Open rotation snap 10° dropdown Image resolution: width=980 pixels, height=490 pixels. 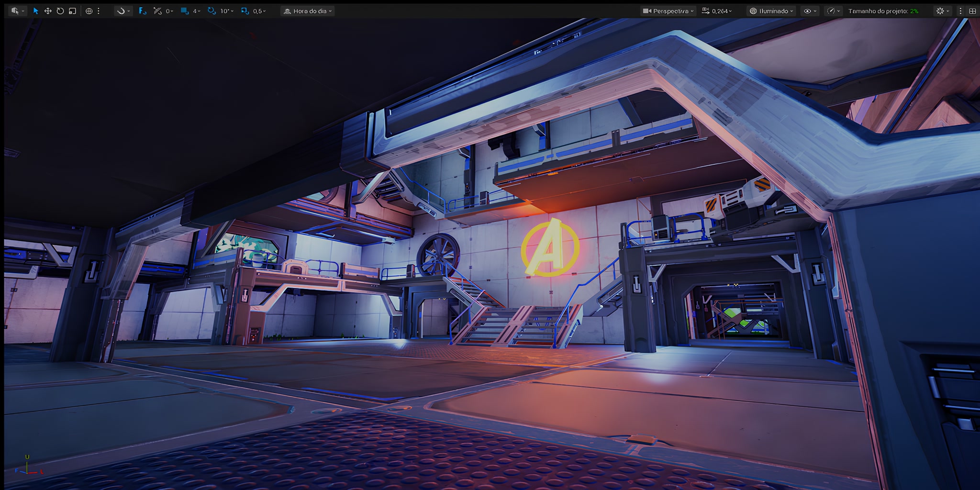point(227,11)
